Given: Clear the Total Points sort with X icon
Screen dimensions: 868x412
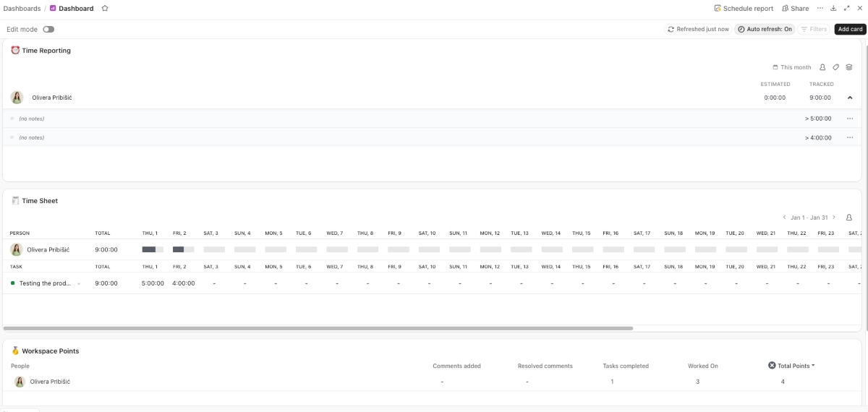Looking at the screenshot, I should pos(772,366).
